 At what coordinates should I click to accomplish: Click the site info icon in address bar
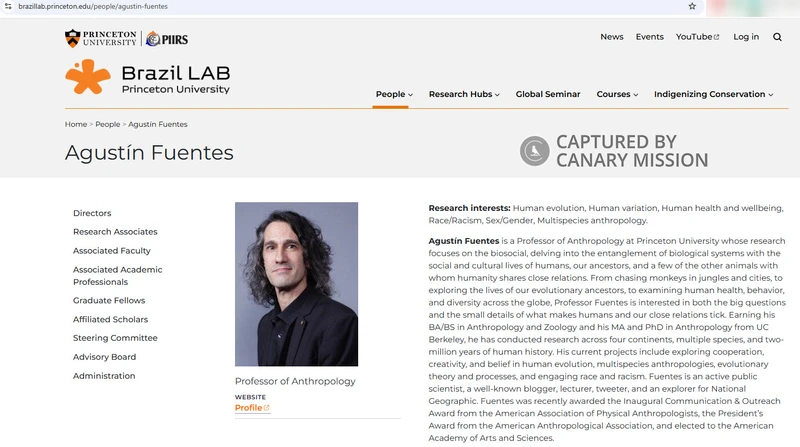(8, 6)
